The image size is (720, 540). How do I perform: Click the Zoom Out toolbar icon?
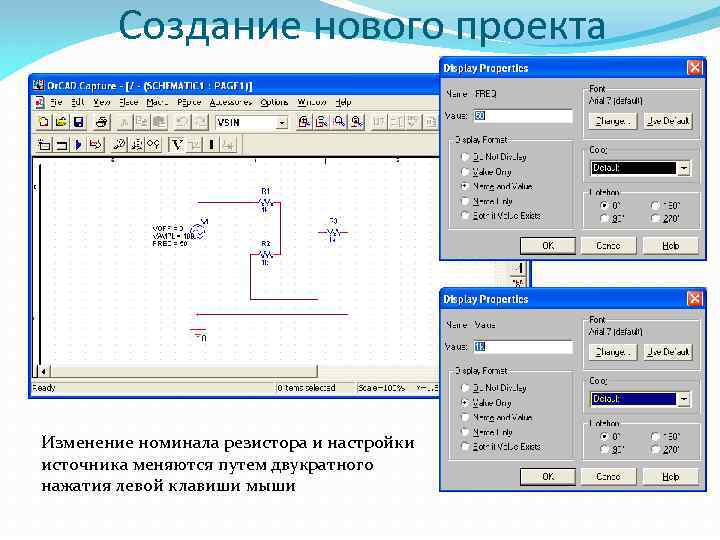click(x=321, y=122)
